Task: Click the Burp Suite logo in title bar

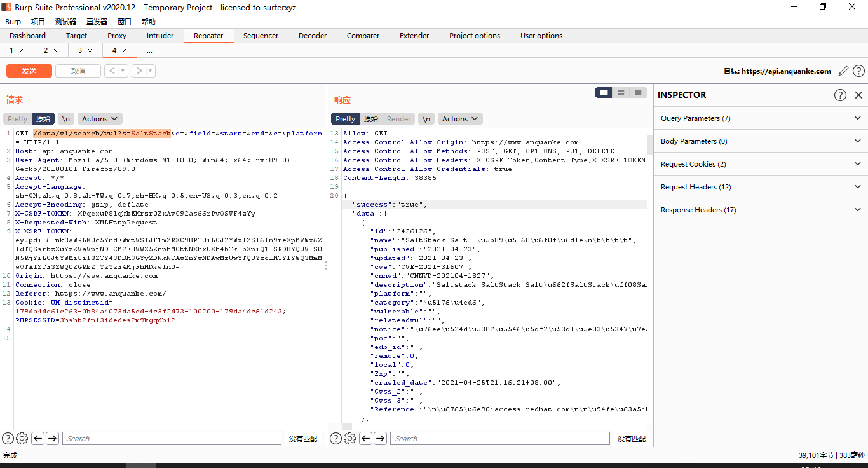Action: pos(7,7)
